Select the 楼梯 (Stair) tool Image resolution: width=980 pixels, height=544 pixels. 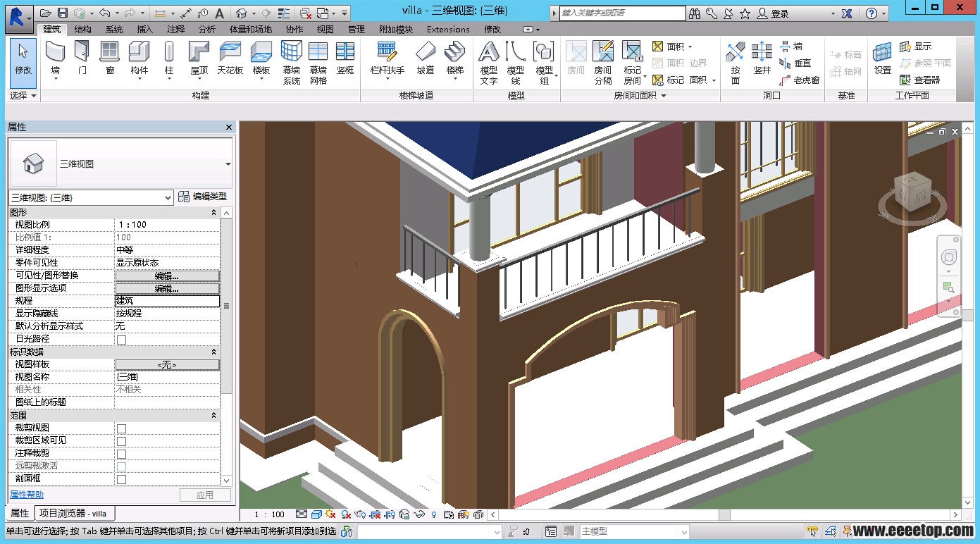tap(455, 59)
